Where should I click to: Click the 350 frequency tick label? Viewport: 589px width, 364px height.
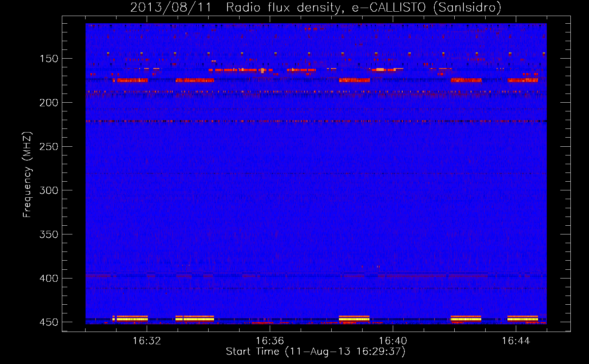tap(48, 234)
